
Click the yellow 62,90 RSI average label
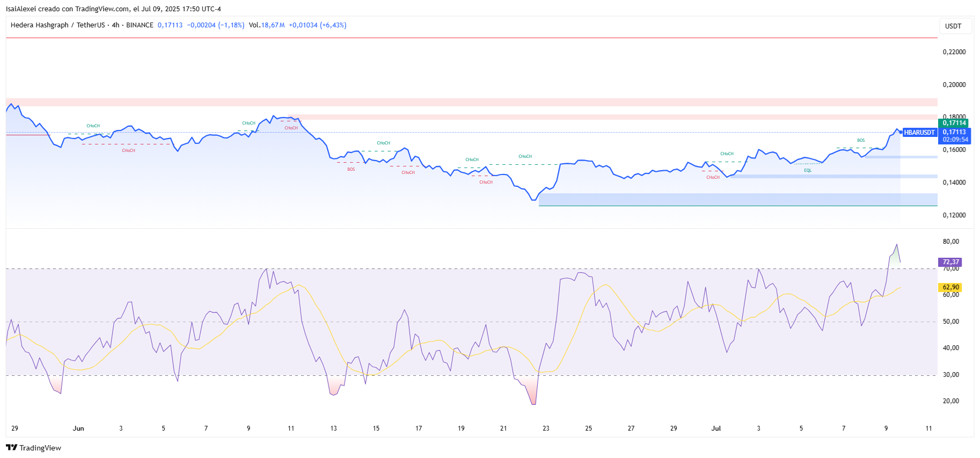[x=950, y=287]
